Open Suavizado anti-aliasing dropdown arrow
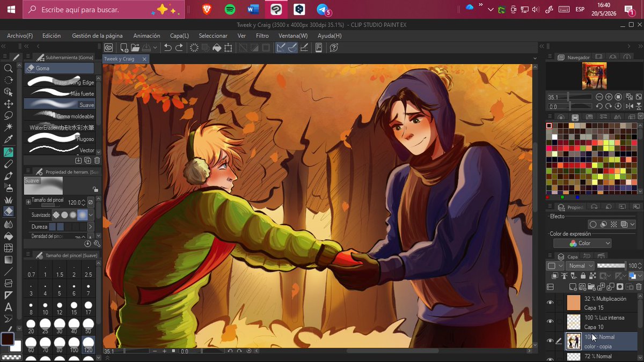This screenshot has height=362, width=644. pyautogui.click(x=91, y=215)
